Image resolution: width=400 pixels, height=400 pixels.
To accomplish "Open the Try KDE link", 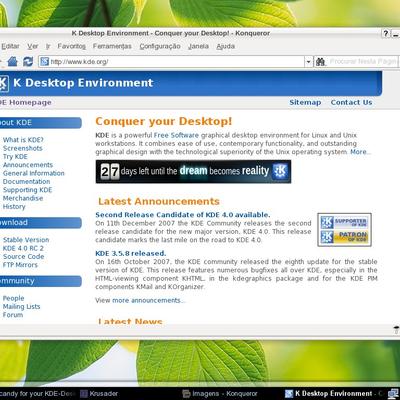I will pyautogui.click(x=15, y=157).
